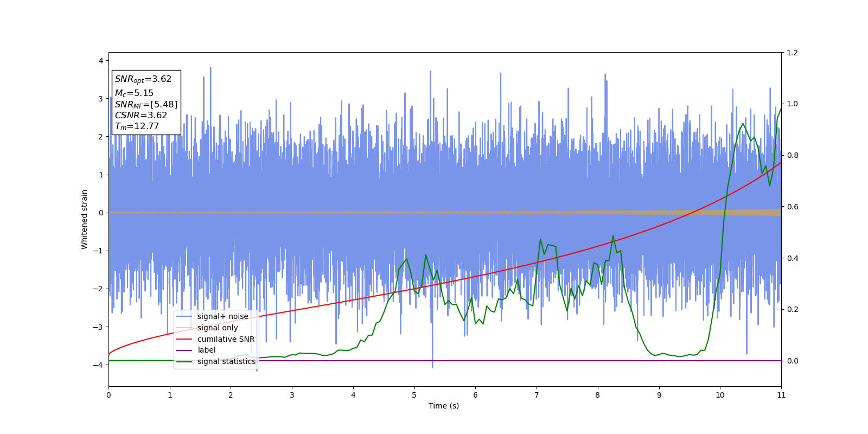868x434 pixels.
Task: Click the Tm=12.77 annotation text
Action: pyautogui.click(x=137, y=126)
